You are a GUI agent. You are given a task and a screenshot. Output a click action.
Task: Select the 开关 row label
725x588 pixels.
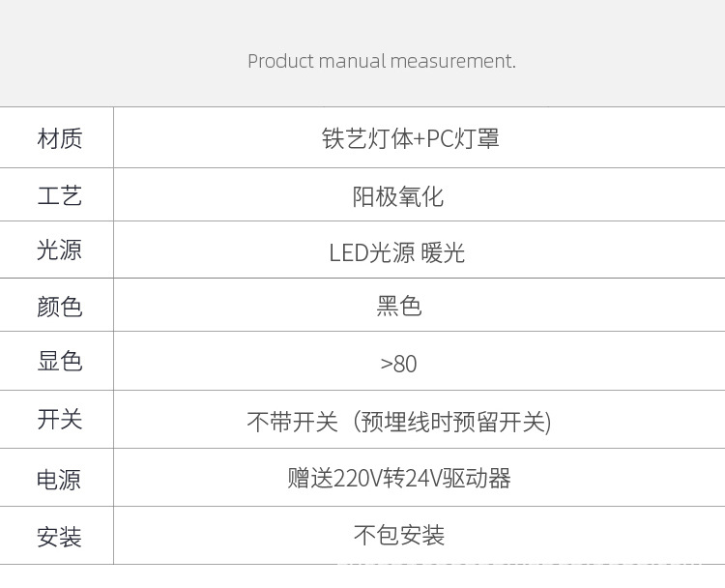click(59, 419)
